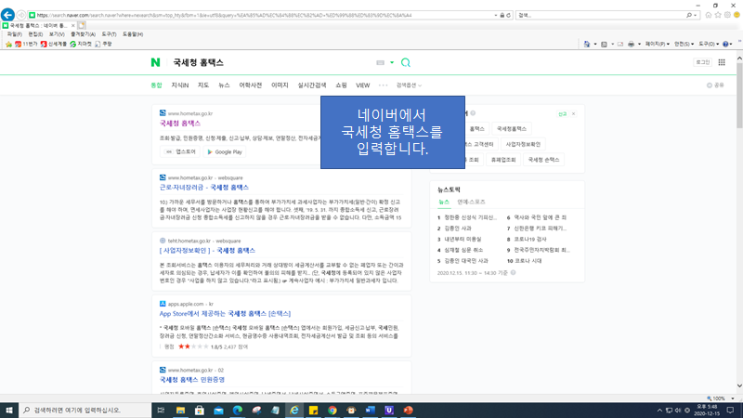
Task: Click the Windows taskbar search box
Action: point(85,410)
